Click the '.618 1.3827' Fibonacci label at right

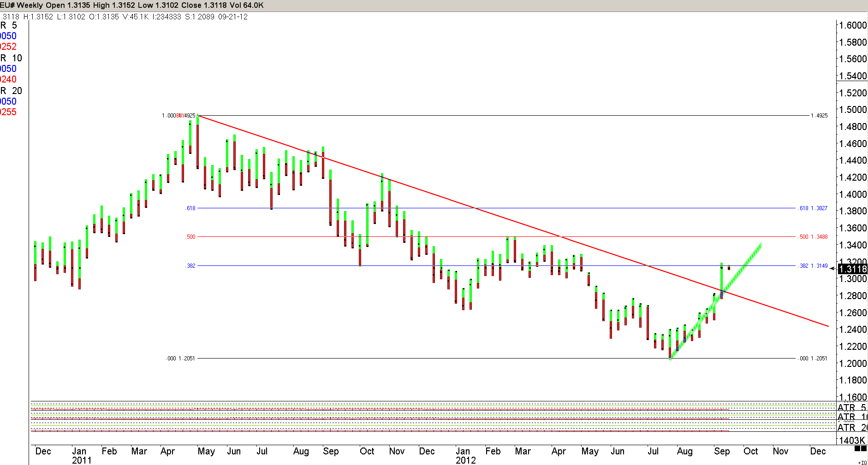pyautogui.click(x=814, y=208)
